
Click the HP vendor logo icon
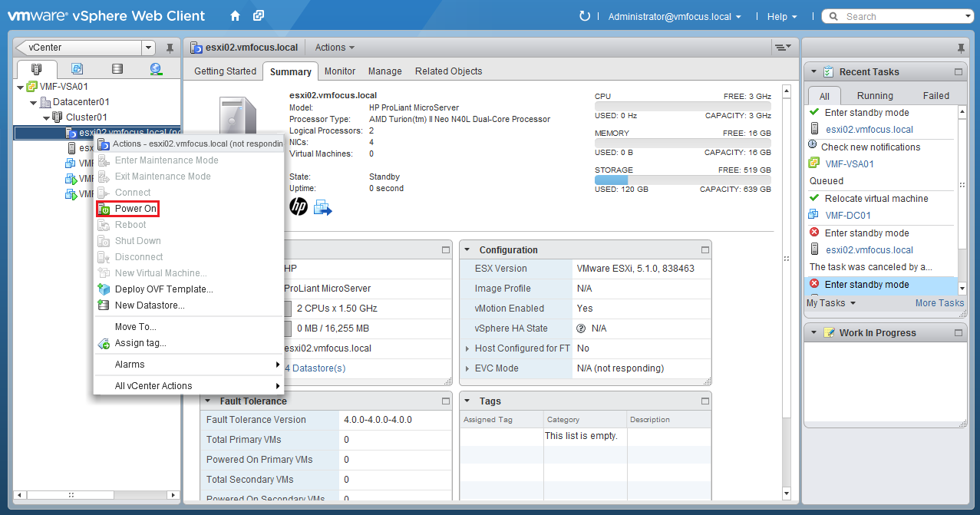tap(299, 206)
